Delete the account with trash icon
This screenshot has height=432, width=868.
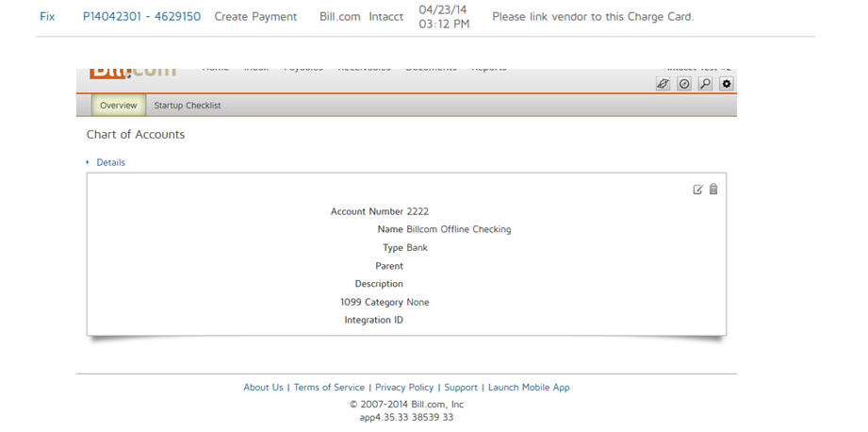(x=713, y=190)
